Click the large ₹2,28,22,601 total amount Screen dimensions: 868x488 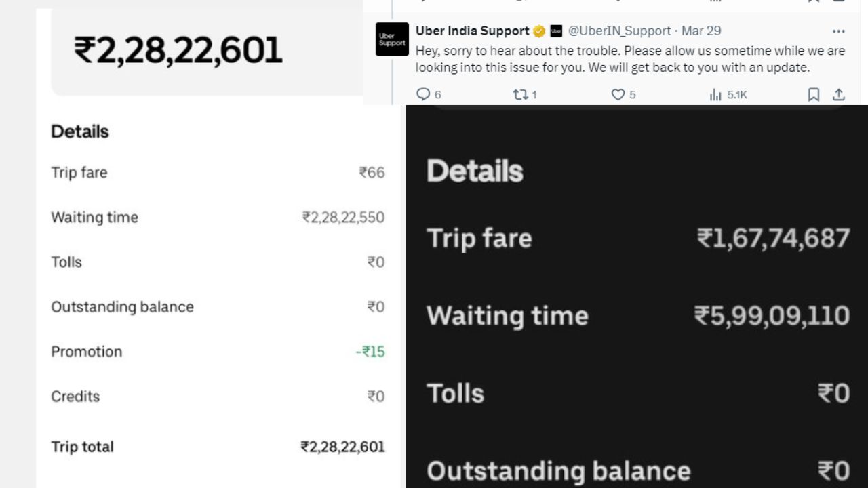tap(178, 51)
